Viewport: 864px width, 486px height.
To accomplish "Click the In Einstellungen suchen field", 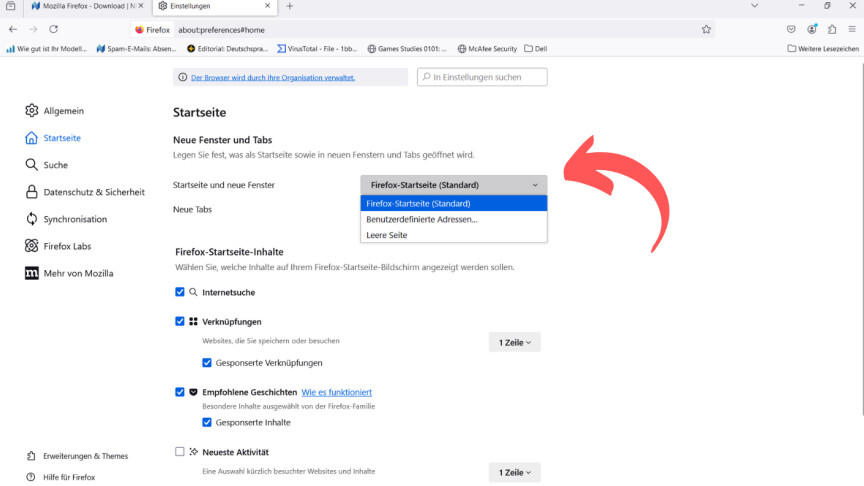I will point(482,77).
